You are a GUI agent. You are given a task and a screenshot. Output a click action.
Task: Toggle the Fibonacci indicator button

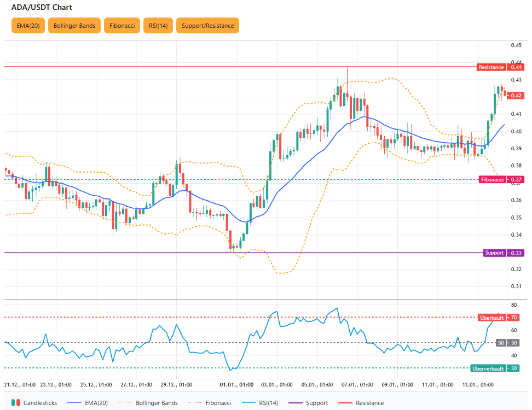point(122,26)
